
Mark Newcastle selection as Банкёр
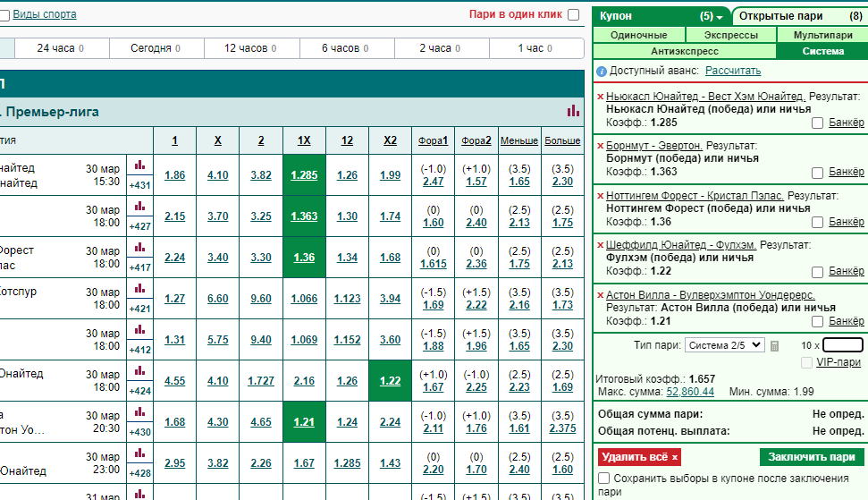pos(817,123)
